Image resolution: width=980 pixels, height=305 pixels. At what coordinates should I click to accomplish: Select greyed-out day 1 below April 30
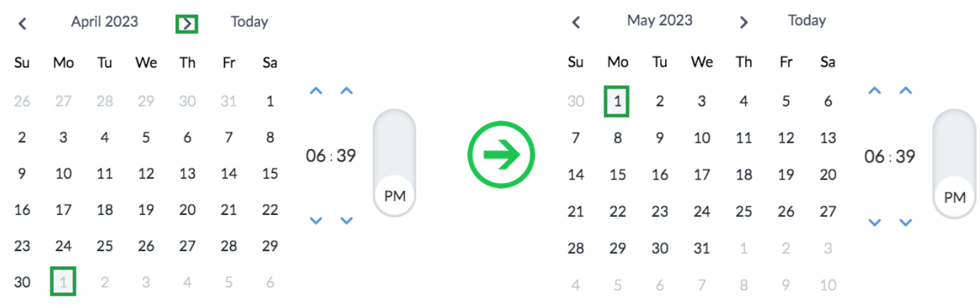(63, 282)
